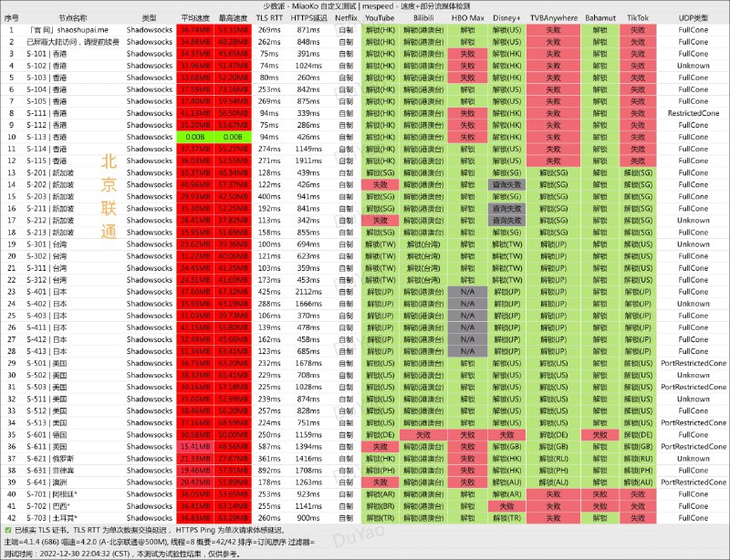The image size is (730, 560).
Task: Select the Disney+ 查询失败 cell in S-202 row
Action: pos(507,185)
